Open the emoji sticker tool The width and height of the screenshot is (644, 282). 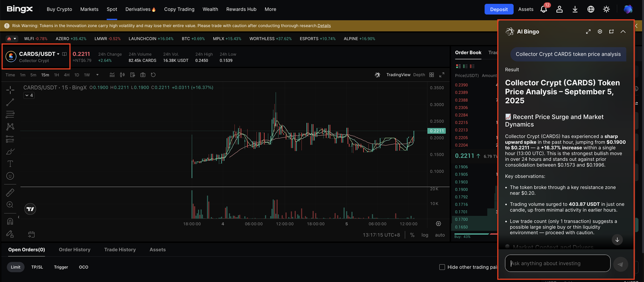pos(10,176)
